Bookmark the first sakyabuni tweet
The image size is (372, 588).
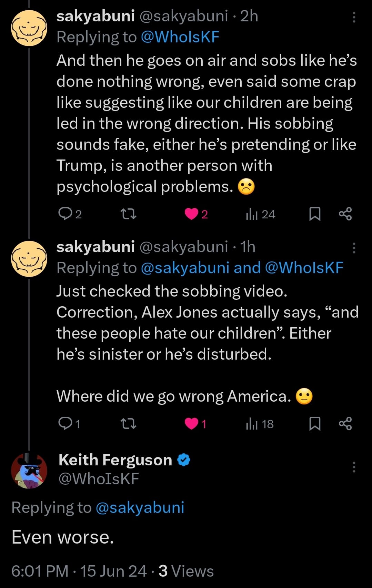point(314,214)
